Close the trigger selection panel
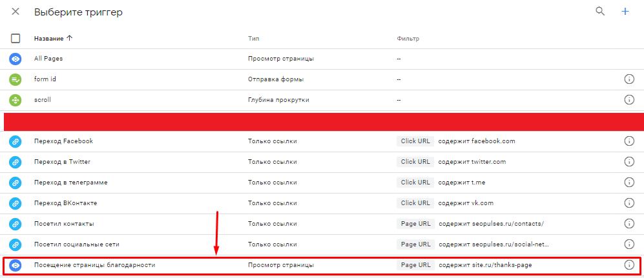Screen dimensions: 644x278 click(x=16, y=12)
